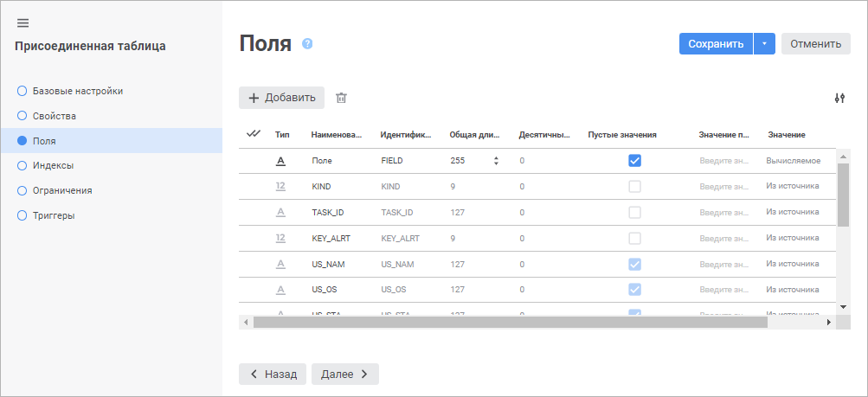
Task: Toggle empty values checkbox for KIND row
Action: tap(635, 186)
